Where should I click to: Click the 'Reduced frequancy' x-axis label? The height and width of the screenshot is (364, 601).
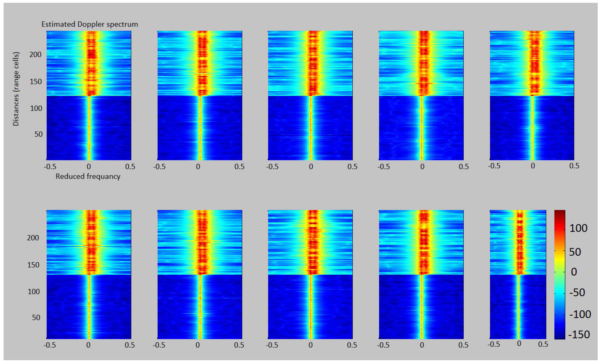pos(88,176)
